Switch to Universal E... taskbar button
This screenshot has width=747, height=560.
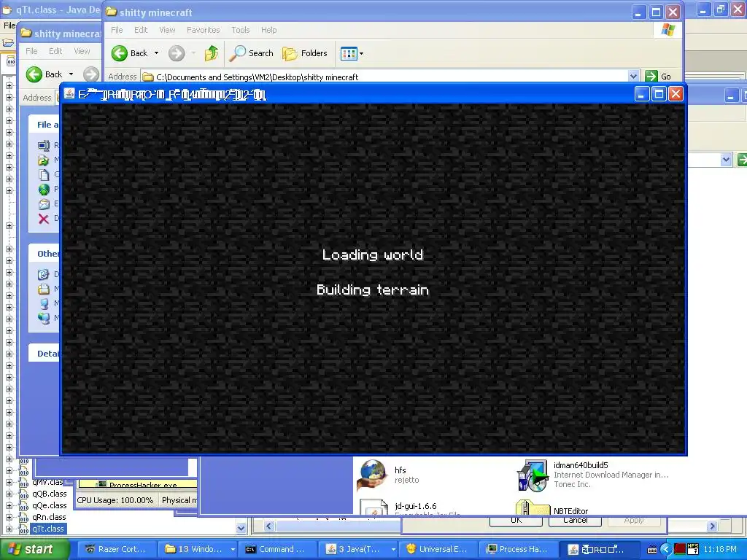tap(437, 550)
